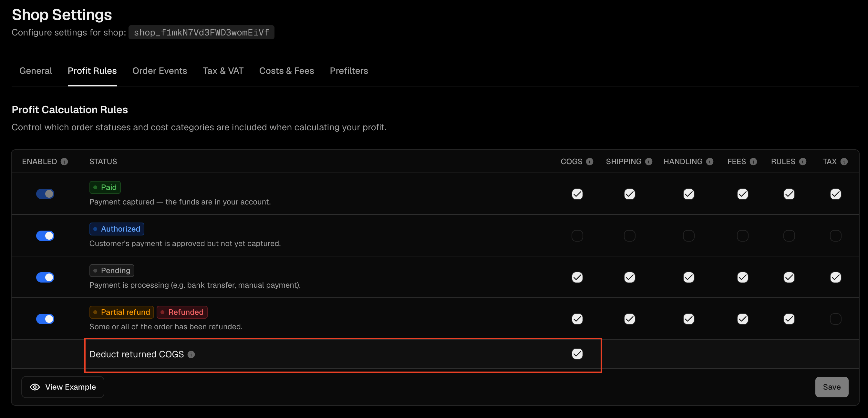Check COGS for the Authorized row
This screenshot has height=418, width=868.
point(577,235)
